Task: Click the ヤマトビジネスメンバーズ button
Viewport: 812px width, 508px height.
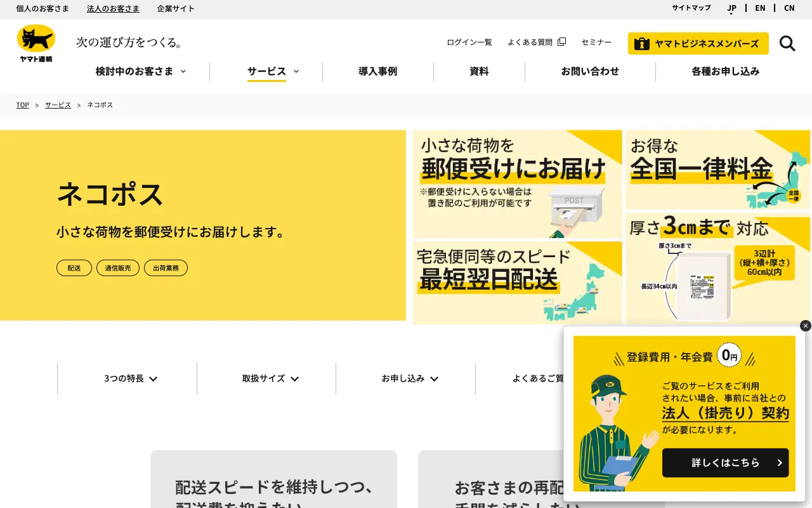Action: [x=698, y=44]
